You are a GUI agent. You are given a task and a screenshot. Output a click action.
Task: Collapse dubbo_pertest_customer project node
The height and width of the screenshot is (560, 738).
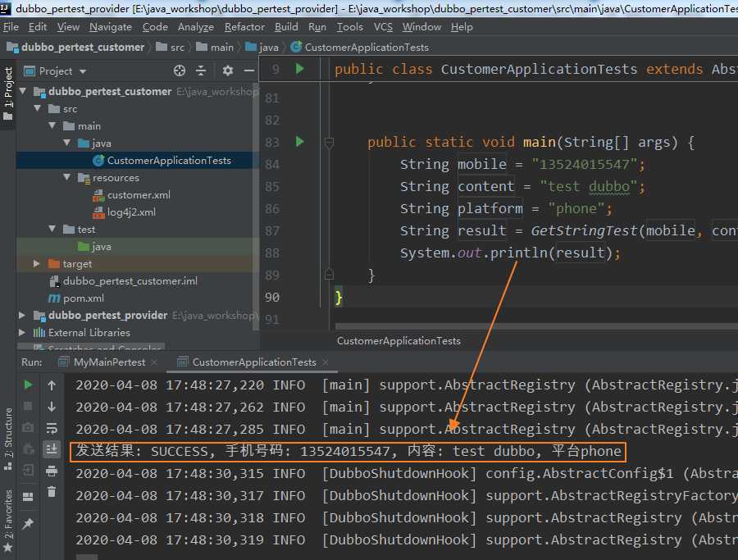click(23, 91)
